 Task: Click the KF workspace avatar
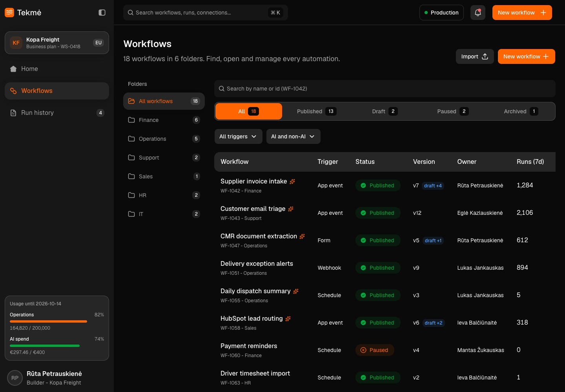[16, 43]
